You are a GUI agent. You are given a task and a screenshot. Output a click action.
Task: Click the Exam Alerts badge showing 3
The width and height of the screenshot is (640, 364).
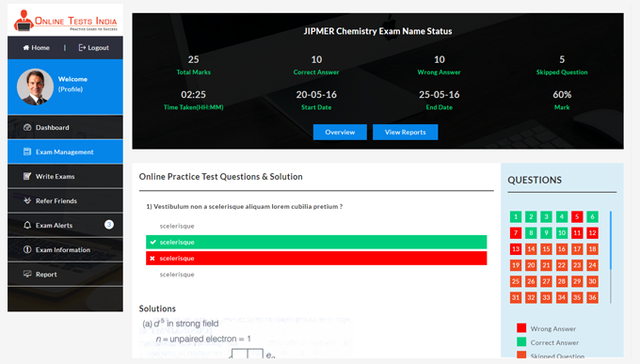click(109, 225)
